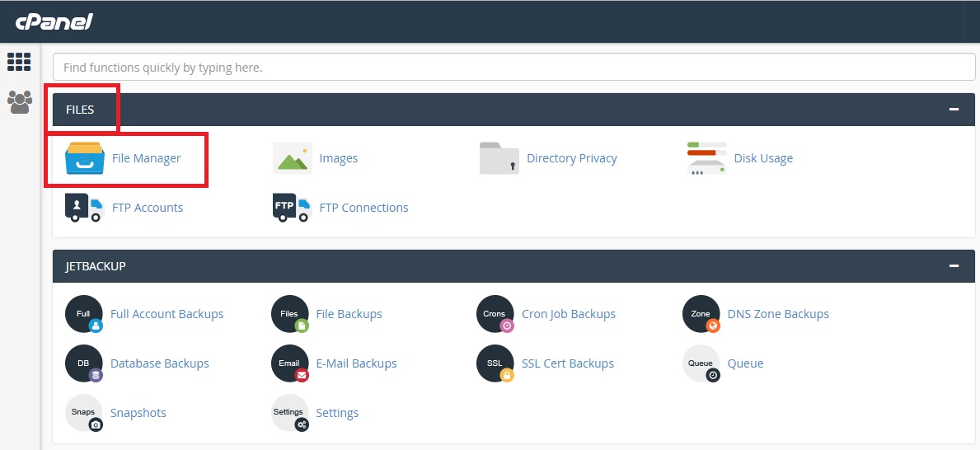980x450 pixels.
Task: Open the File Manager link
Action: (146, 158)
